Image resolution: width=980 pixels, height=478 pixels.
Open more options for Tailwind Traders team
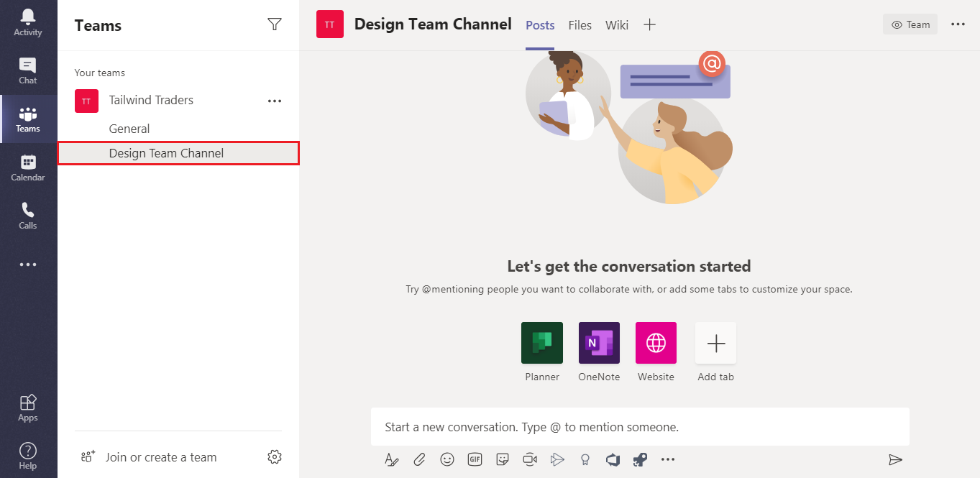[x=275, y=101]
